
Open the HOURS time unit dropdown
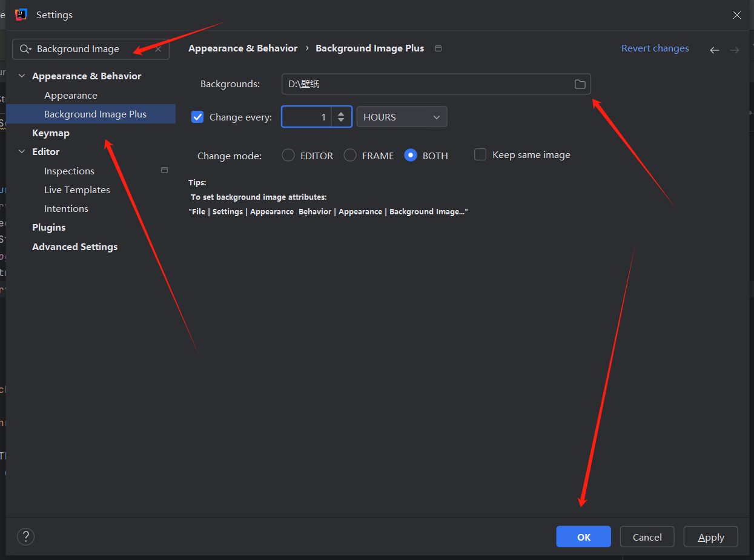tap(402, 117)
